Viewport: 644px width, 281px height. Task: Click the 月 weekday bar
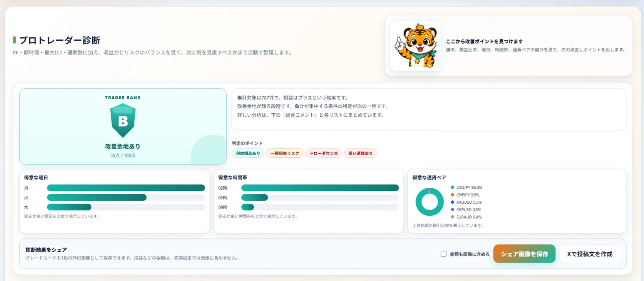126,188
